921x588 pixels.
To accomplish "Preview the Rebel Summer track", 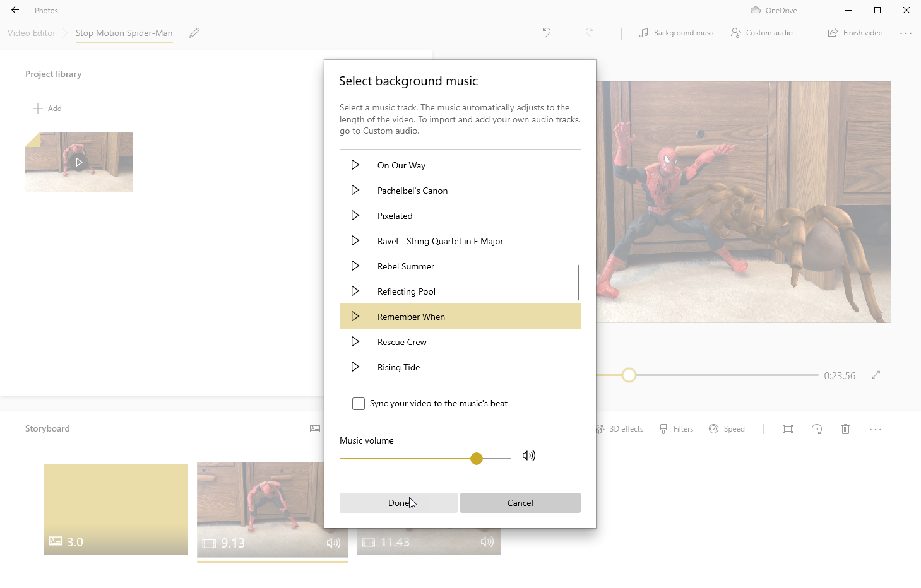I will 355,266.
